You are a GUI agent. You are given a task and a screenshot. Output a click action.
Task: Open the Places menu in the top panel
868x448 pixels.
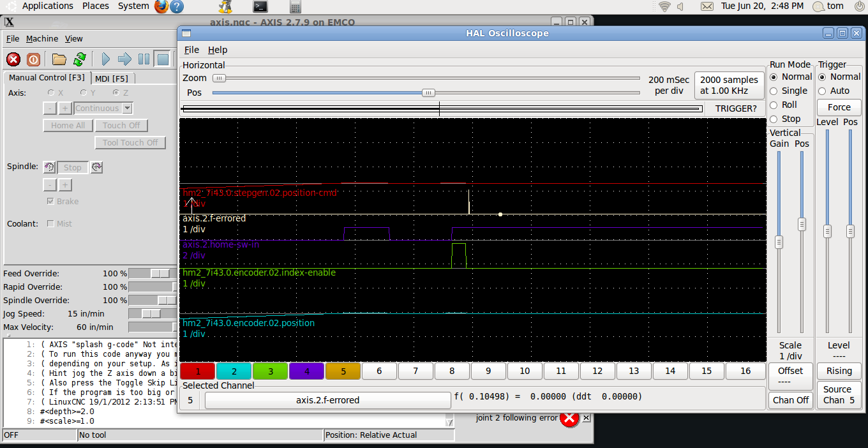coord(96,6)
